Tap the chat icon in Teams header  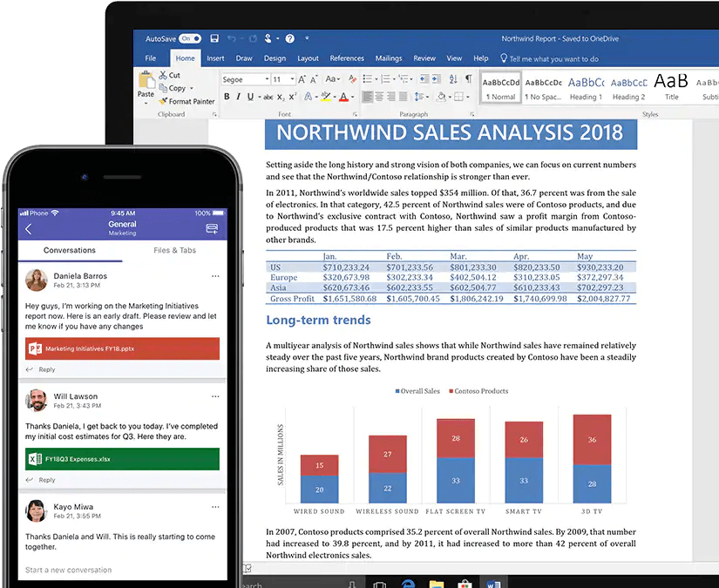212,228
